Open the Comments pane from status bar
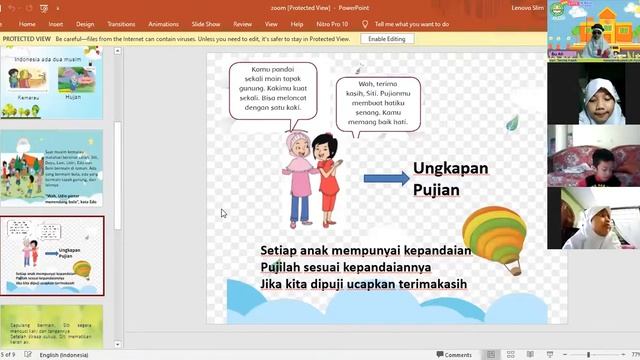Screen dimensions: 640x360 (454, 355)
